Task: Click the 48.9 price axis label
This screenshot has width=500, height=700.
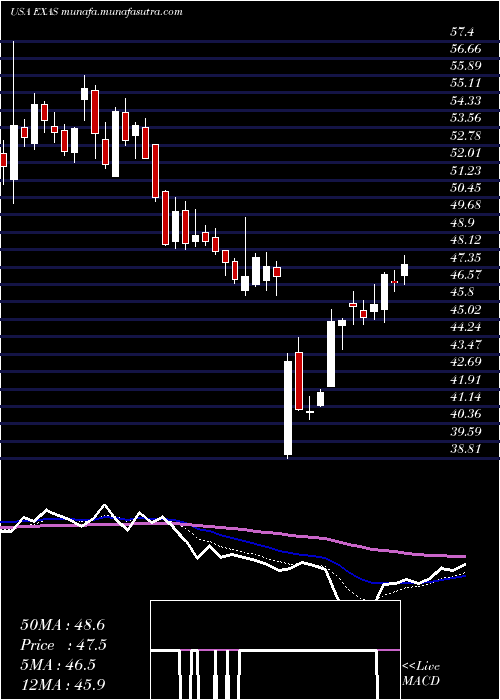Action: point(462,223)
